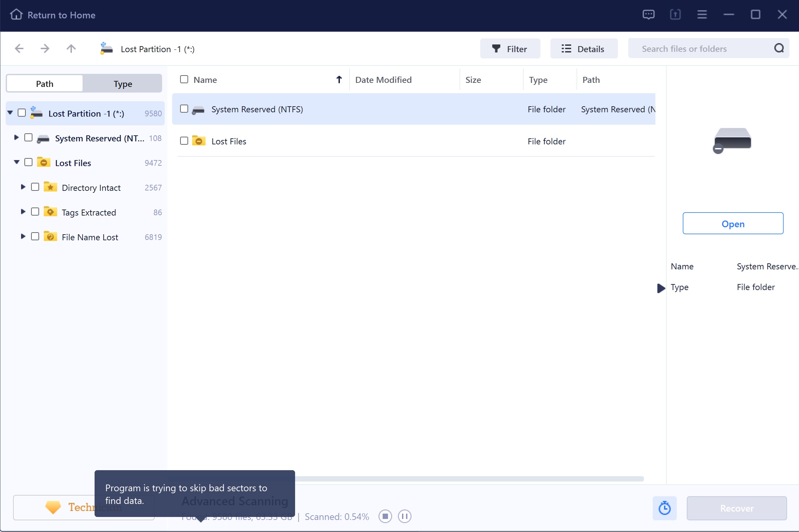This screenshot has width=799, height=532.
Task: Select the Lost Files row name
Action: tap(229, 141)
